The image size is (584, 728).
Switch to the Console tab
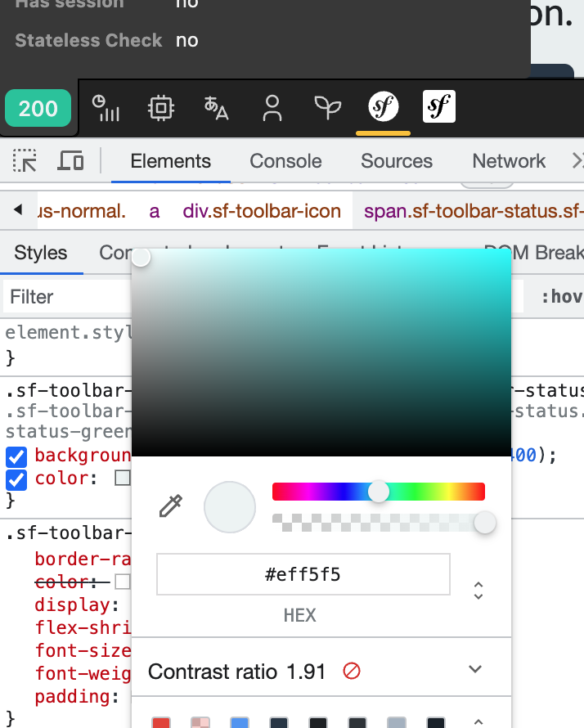pos(285,161)
